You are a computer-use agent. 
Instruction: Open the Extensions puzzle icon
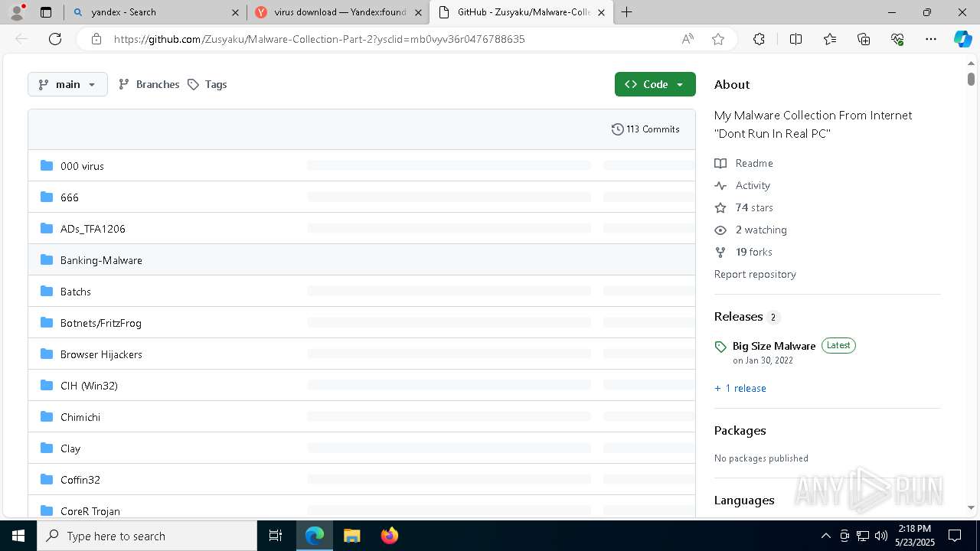(x=759, y=39)
